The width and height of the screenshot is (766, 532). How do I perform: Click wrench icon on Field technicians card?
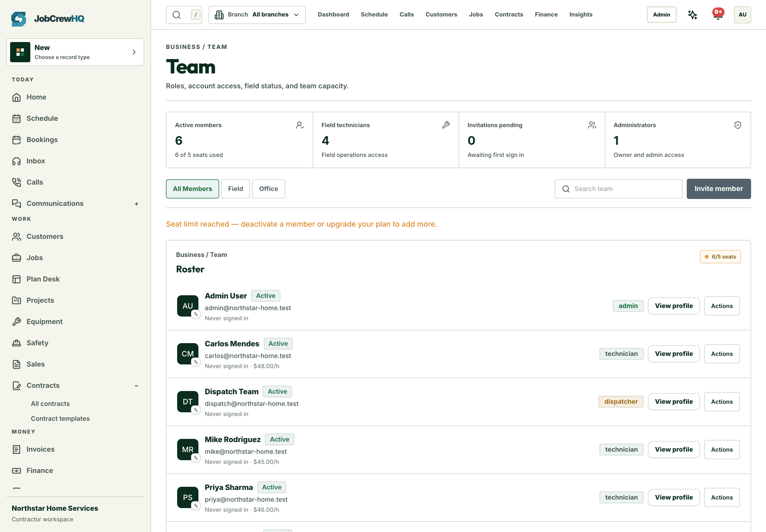click(x=446, y=125)
